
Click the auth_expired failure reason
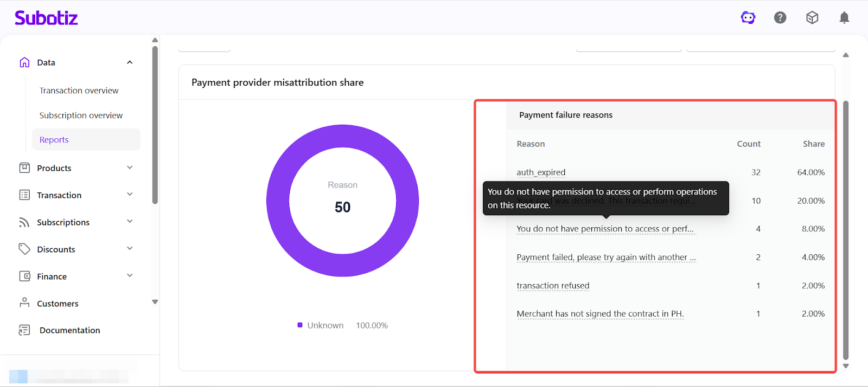pyautogui.click(x=541, y=172)
